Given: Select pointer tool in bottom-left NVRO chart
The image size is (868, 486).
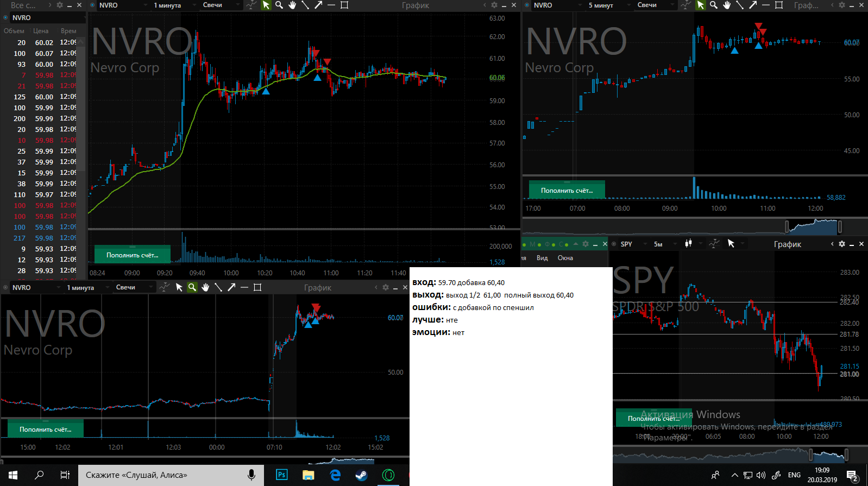Looking at the screenshot, I should click(x=179, y=287).
